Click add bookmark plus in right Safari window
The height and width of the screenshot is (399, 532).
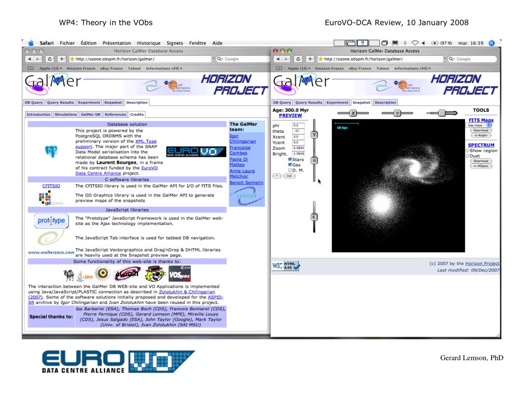310,59
